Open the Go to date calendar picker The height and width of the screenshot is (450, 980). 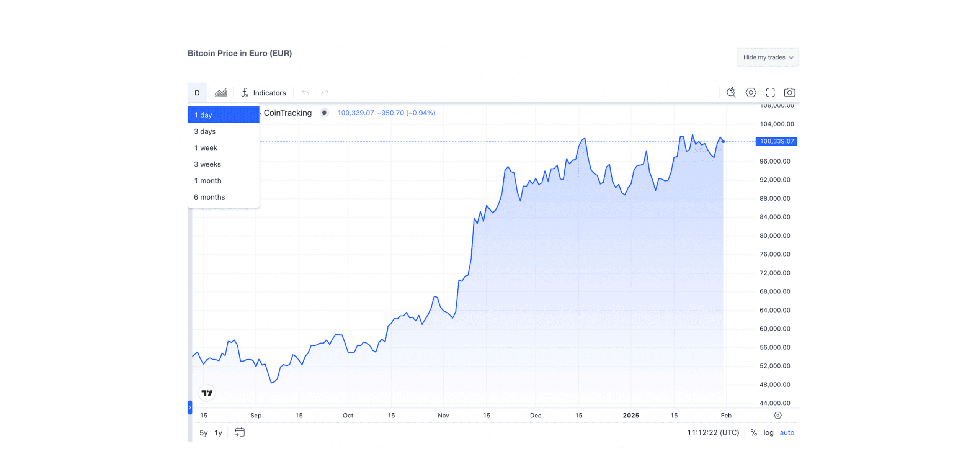[240, 432]
